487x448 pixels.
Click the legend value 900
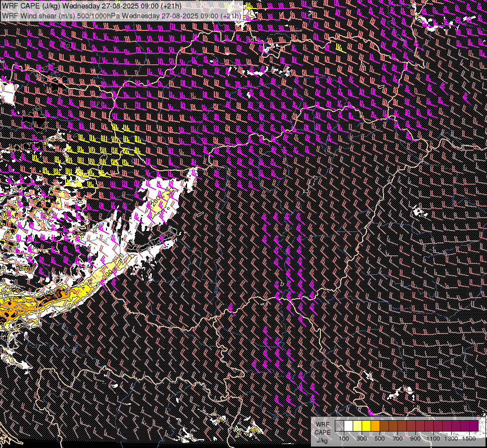pos(415,439)
